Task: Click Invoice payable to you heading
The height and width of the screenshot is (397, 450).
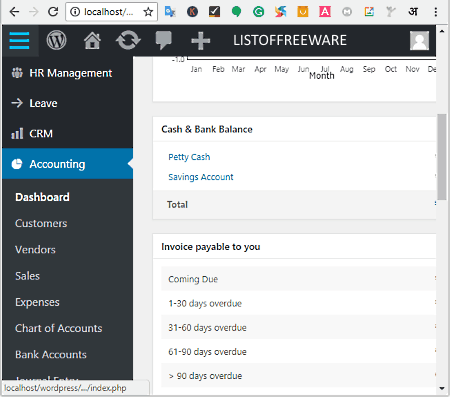Action: click(211, 247)
